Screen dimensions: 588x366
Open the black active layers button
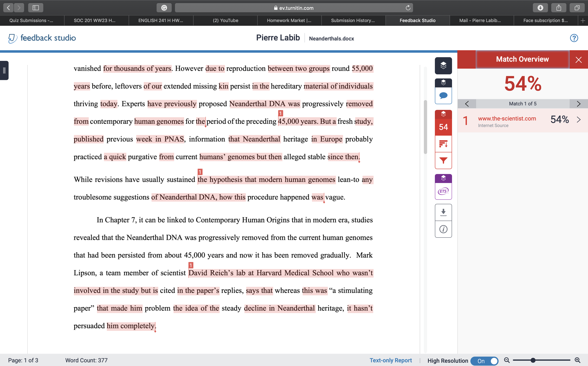[x=443, y=66]
